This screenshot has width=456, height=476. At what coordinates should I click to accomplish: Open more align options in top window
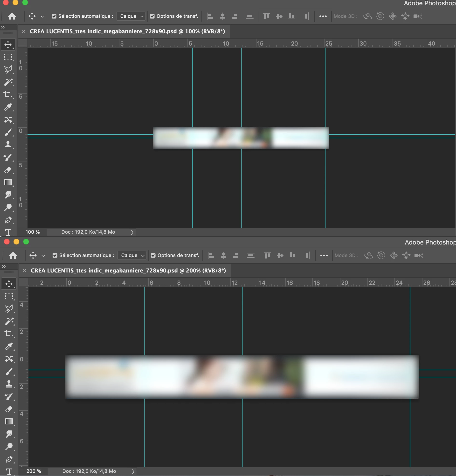pos(323,16)
